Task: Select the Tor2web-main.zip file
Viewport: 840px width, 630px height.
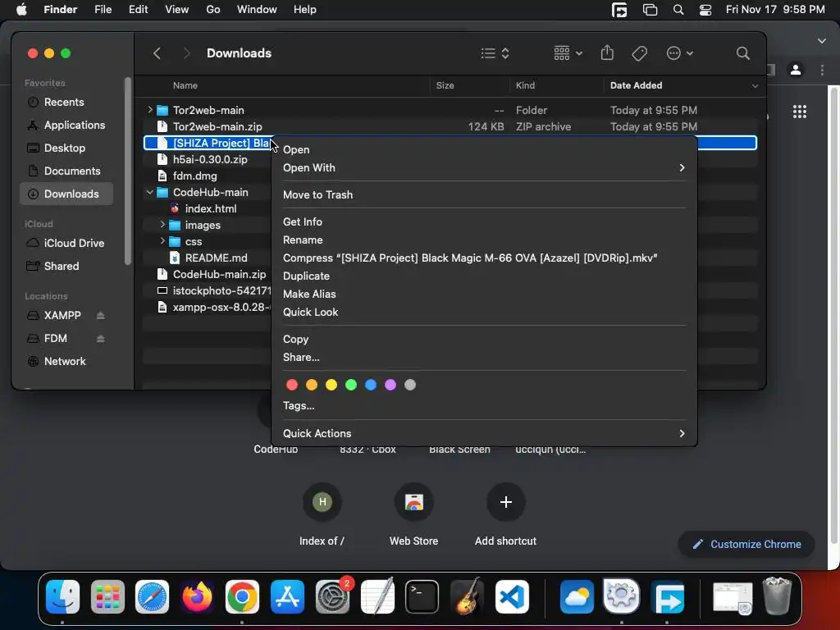Action: click(x=217, y=126)
